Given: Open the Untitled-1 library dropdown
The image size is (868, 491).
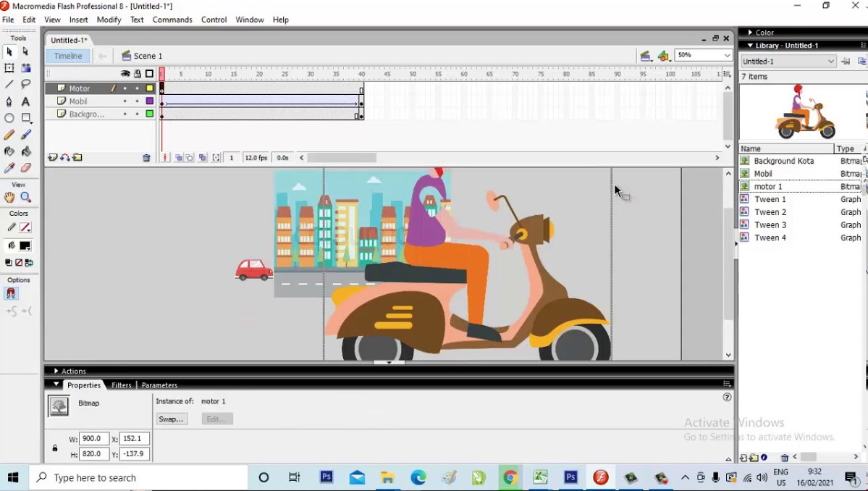Looking at the screenshot, I should point(788,61).
